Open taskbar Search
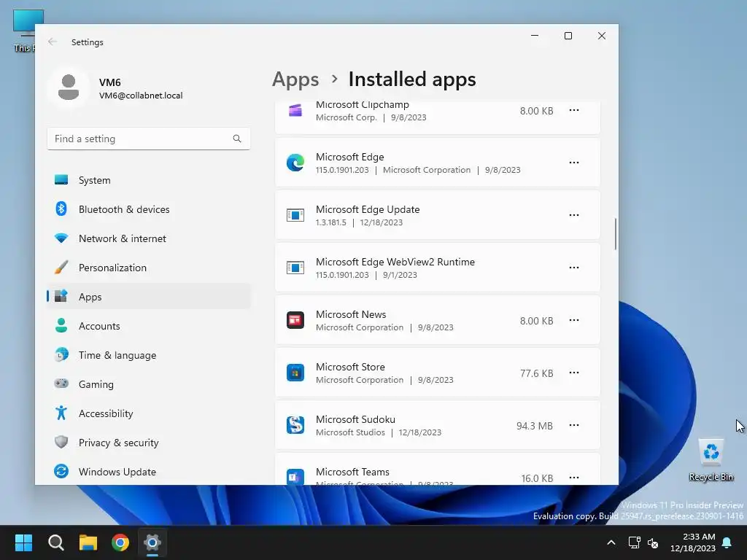Viewport: 747px width, 560px height. (x=55, y=542)
